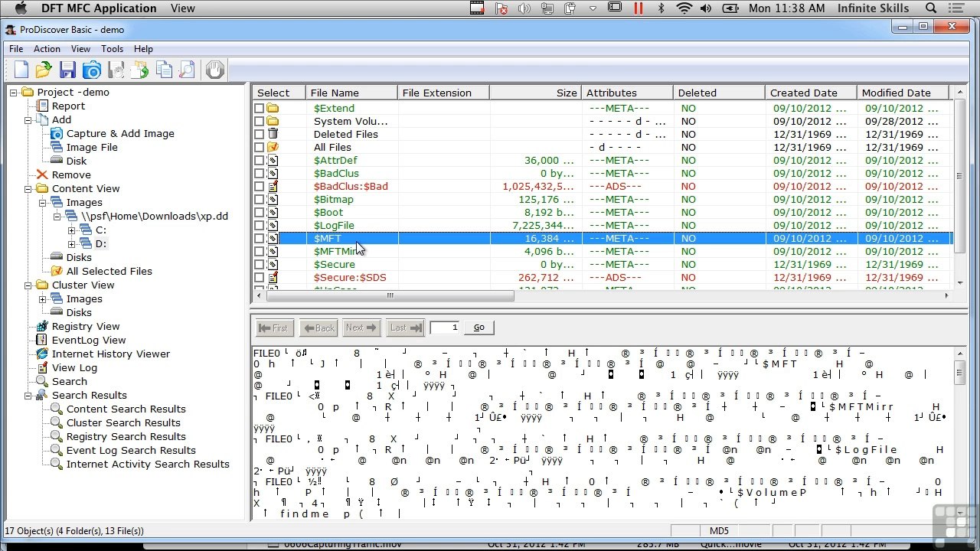Click the Registry View icon in project tree
Image resolution: width=980 pixels, height=551 pixels.
coord(43,326)
